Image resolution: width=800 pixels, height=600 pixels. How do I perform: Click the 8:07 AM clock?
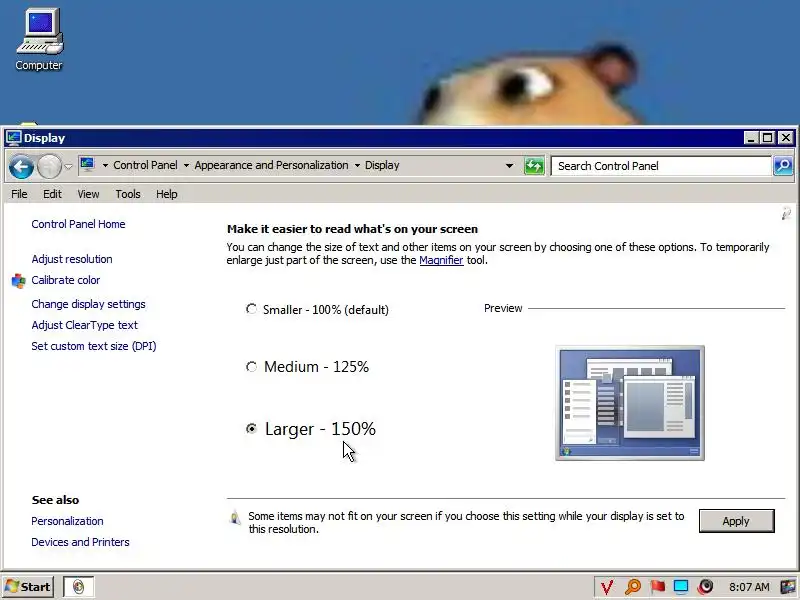click(748, 587)
